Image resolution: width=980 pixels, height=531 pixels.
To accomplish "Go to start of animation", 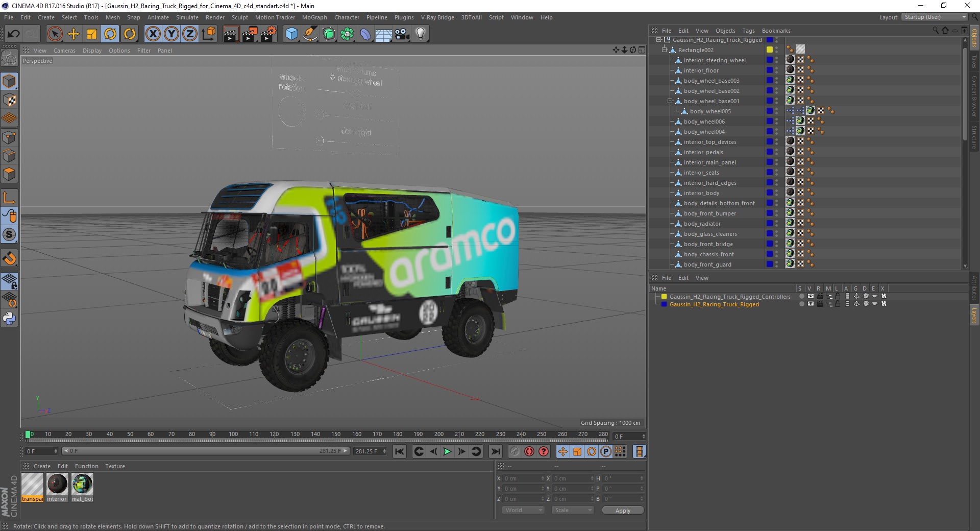I will tap(400, 451).
